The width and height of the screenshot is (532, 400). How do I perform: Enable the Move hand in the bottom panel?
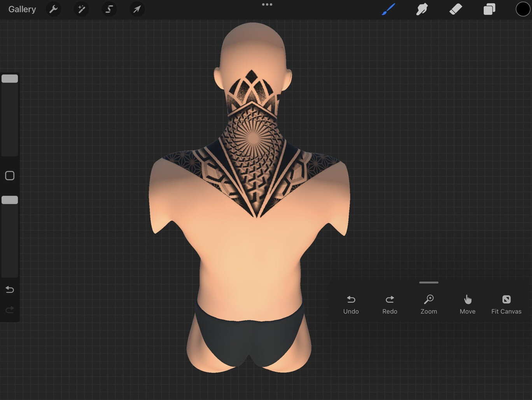click(x=467, y=304)
